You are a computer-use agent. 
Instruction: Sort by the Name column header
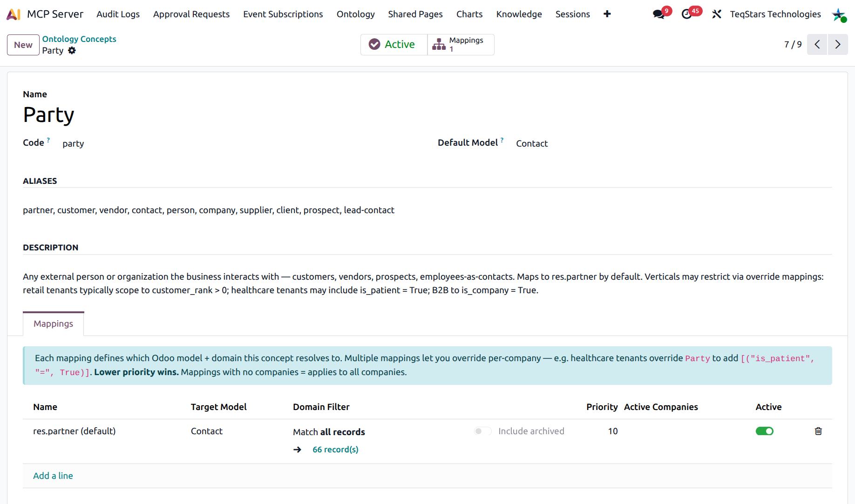[45, 407]
